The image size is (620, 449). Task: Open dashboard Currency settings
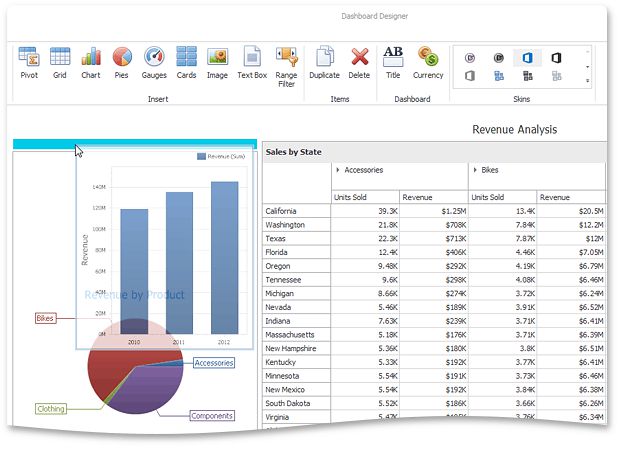click(428, 62)
